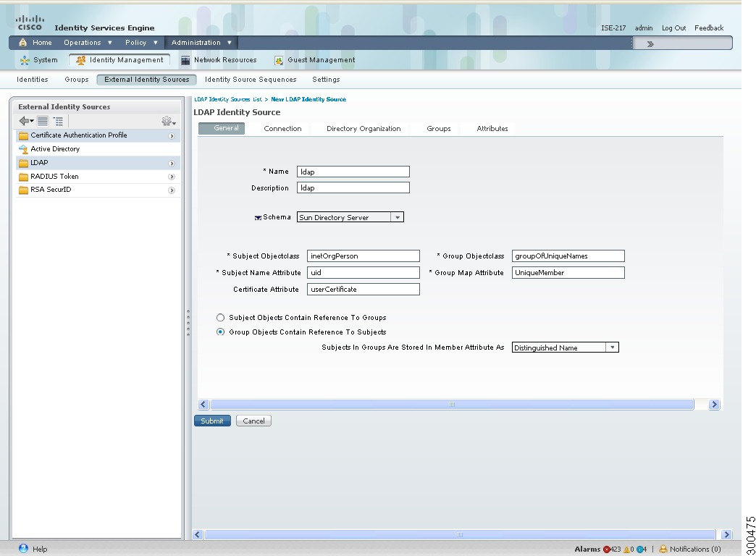
Task: Click the Network Resources icon
Action: click(x=185, y=60)
